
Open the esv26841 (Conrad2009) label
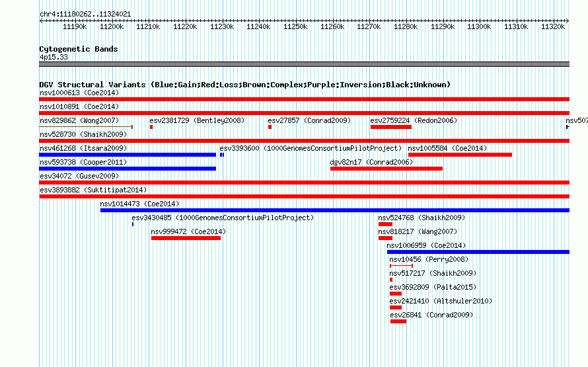[431, 315]
